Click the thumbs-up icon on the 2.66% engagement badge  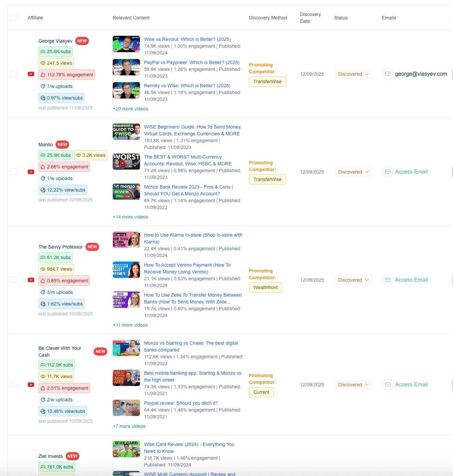pos(43,167)
